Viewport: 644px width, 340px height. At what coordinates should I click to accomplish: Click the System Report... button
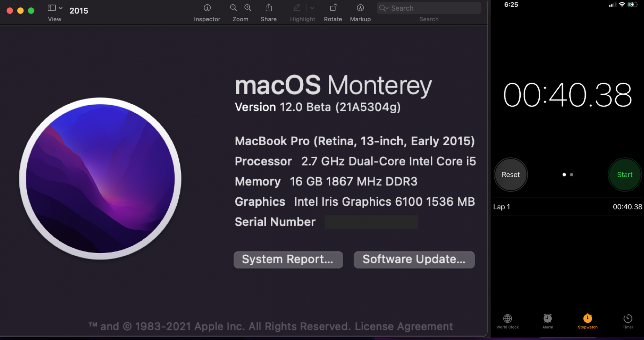(288, 260)
